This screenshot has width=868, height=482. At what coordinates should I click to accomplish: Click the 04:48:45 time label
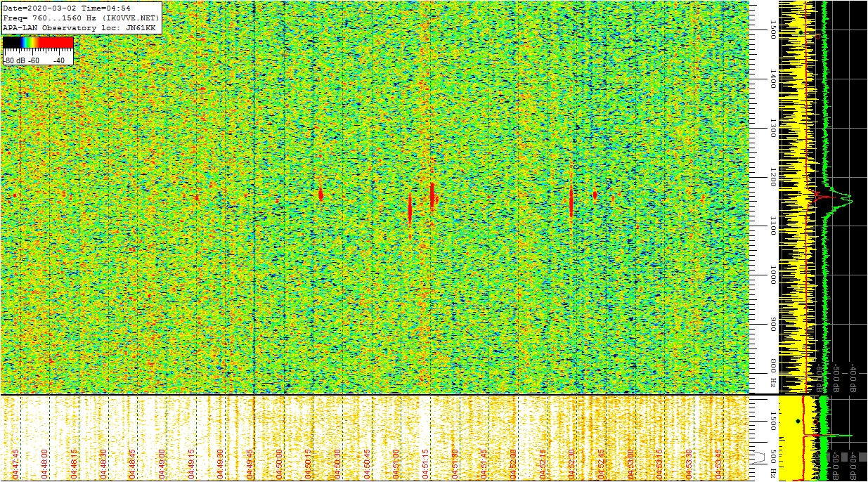click(x=133, y=463)
